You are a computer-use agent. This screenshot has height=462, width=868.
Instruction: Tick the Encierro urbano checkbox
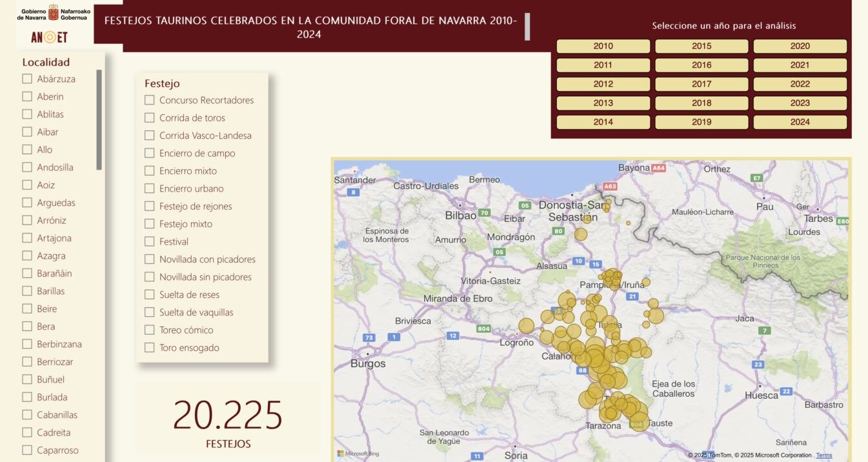click(150, 188)
